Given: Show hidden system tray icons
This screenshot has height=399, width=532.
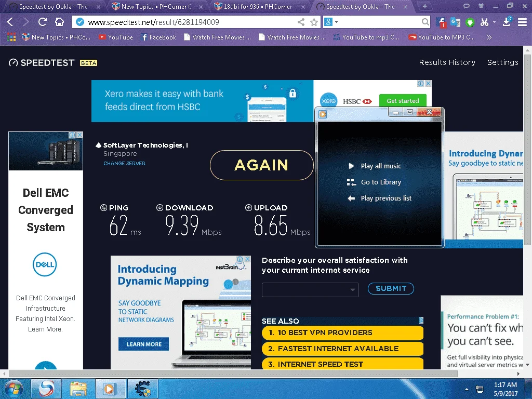Looking at the screenshot, I should (x=467, y=389).
